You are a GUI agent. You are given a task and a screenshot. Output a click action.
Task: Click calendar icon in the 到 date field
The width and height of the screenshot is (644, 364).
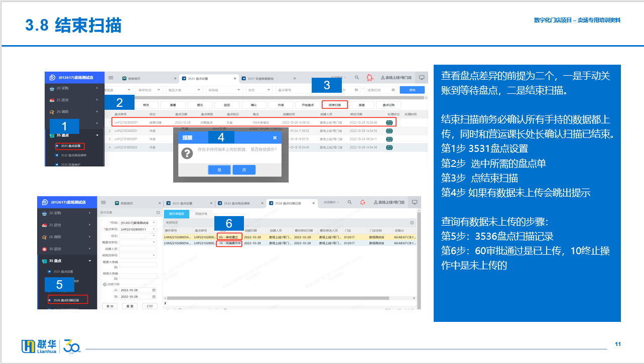click(x=154, y=296)
